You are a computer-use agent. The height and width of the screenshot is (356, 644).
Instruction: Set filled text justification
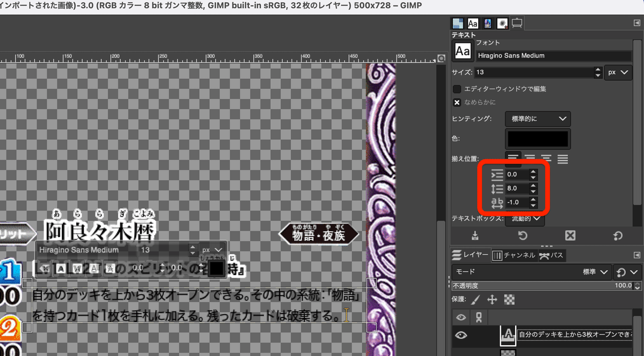[x=562, y=159]
